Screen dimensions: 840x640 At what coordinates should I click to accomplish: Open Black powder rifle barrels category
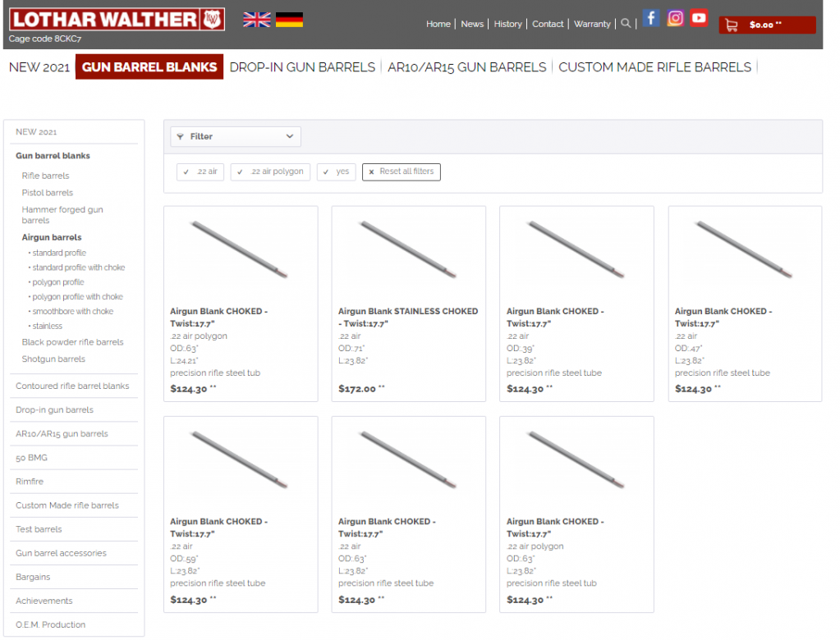pos(72,342)
